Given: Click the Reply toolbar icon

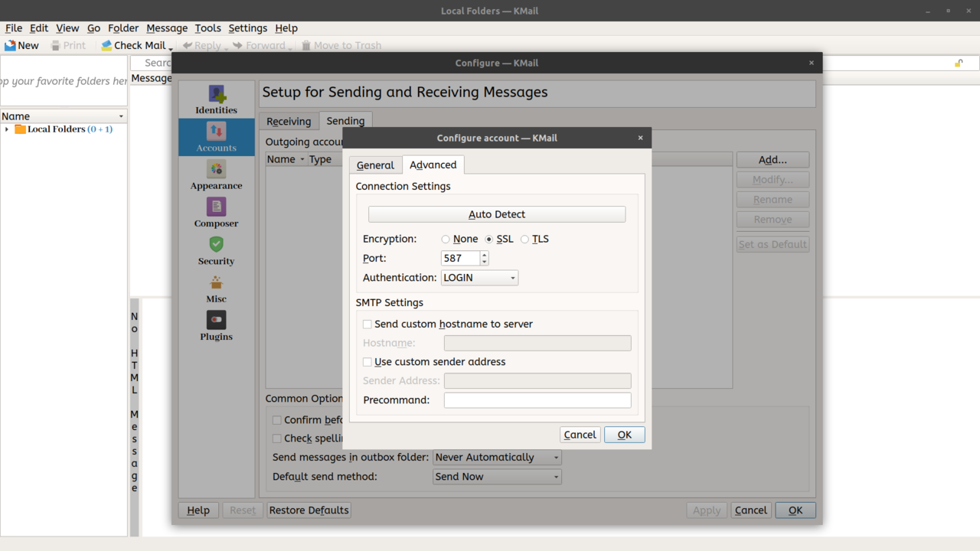Looking at the screenshot, I should point(188,45).
